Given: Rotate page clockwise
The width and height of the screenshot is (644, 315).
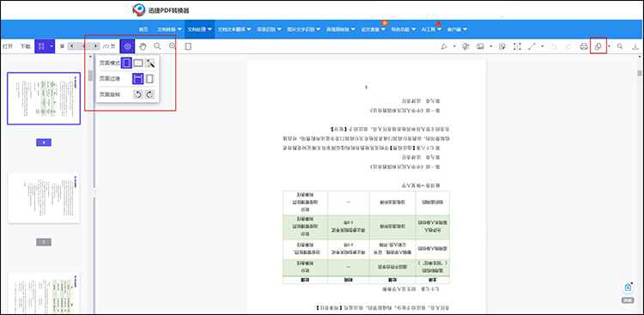Looking at the screenshot, I should 150,94.
